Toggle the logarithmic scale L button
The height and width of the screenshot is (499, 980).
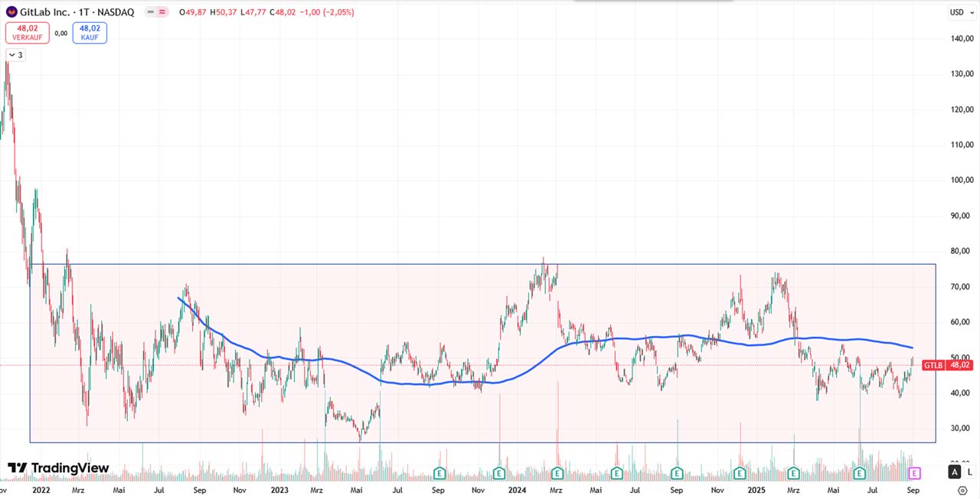[x=969, y=472]
